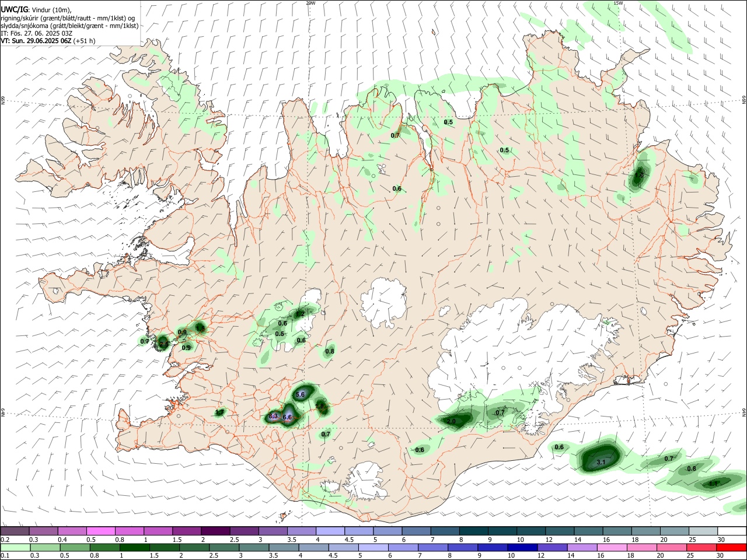
Task: Pick lower legend pale green swatch between 0.1 and 0.3
Action: pos(15,547)
